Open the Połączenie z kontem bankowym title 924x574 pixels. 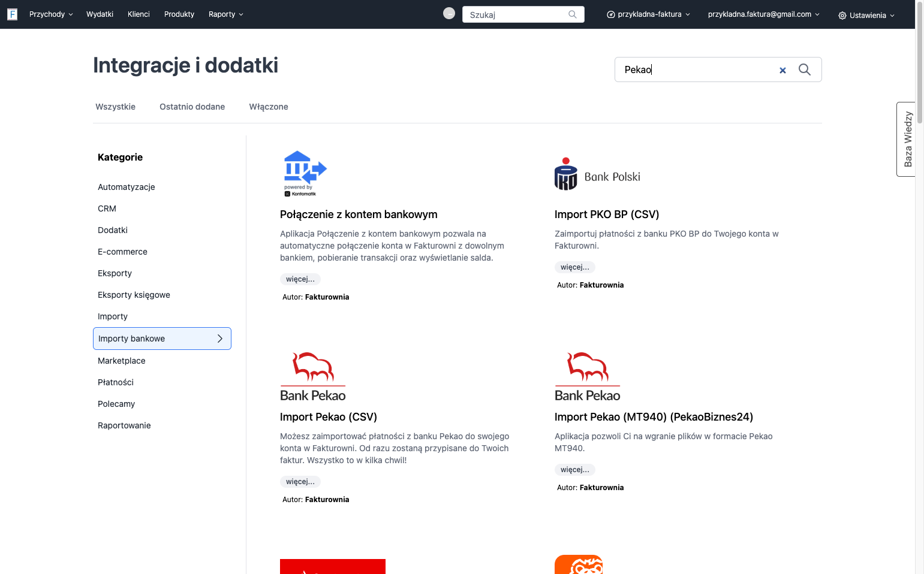click(x=359, y=215)
